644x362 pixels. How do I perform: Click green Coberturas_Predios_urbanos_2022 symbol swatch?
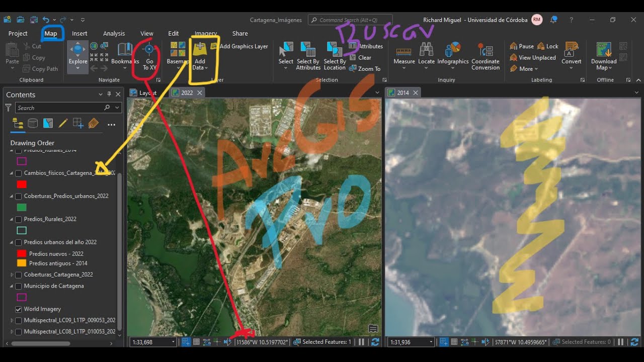pos(22,207)
